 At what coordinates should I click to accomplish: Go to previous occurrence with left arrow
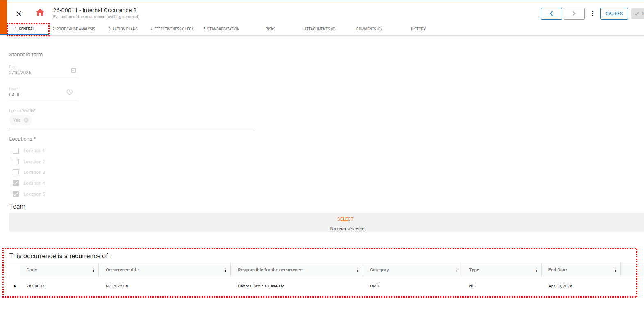551,14
